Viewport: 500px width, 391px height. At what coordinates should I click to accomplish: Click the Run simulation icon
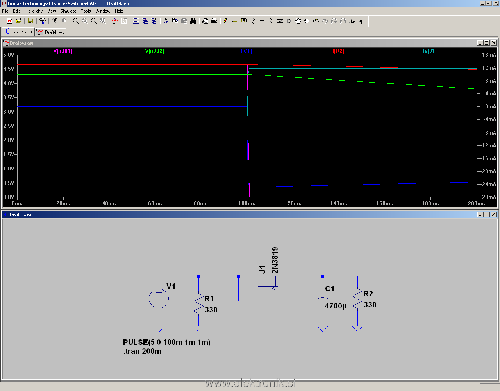point(55,21)
